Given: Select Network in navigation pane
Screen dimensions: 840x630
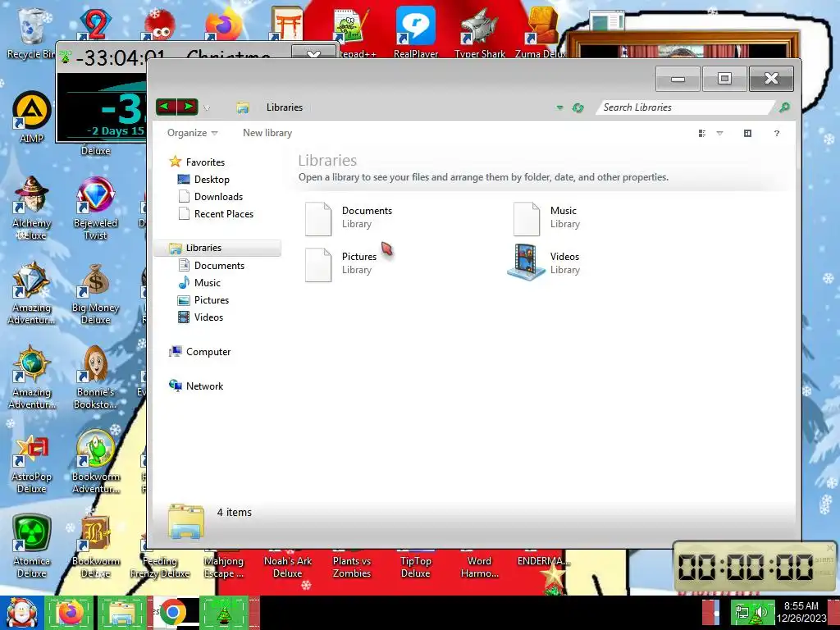Looking at the screenshot, I should (196, 386).
